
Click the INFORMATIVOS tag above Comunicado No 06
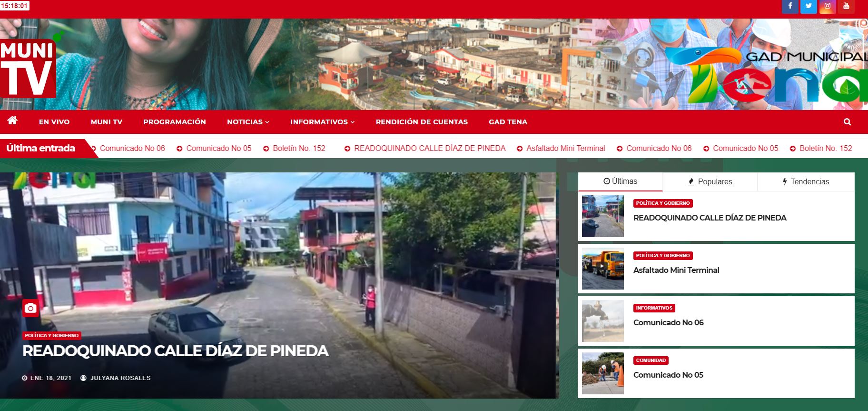click(654, 308)
